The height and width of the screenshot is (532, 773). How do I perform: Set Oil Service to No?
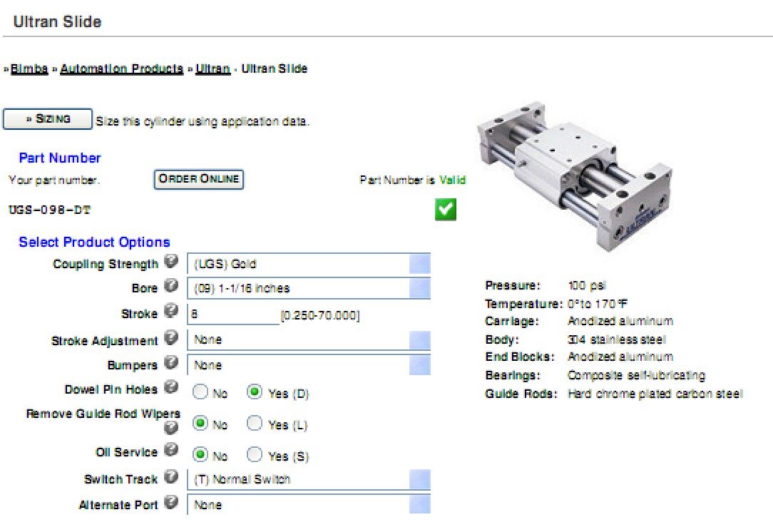(200, 454)
